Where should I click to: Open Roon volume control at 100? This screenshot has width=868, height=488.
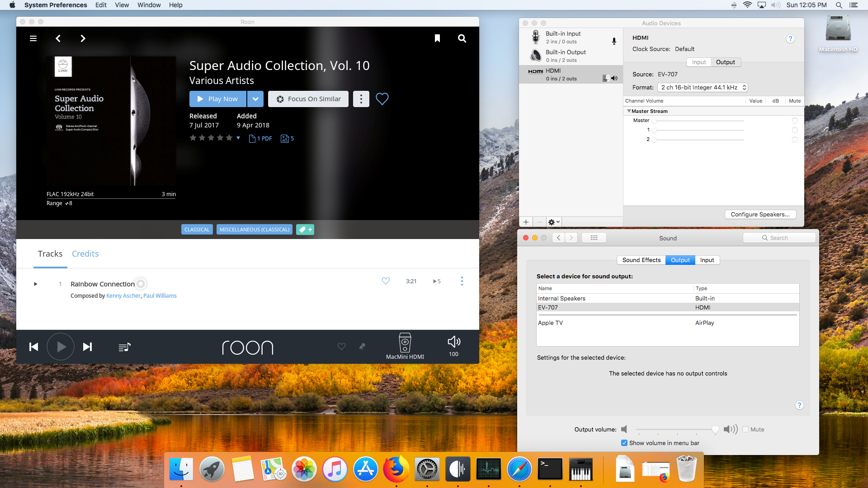pos(454,346)
